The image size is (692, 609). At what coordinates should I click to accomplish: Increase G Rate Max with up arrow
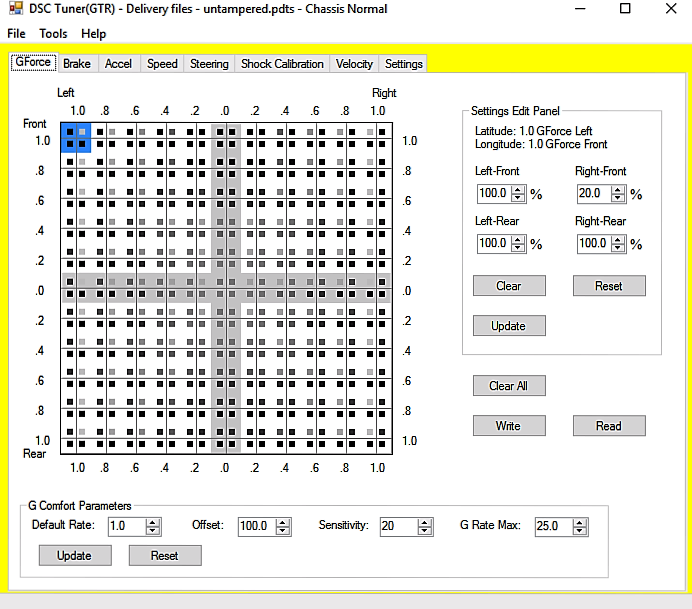[580, 523]
